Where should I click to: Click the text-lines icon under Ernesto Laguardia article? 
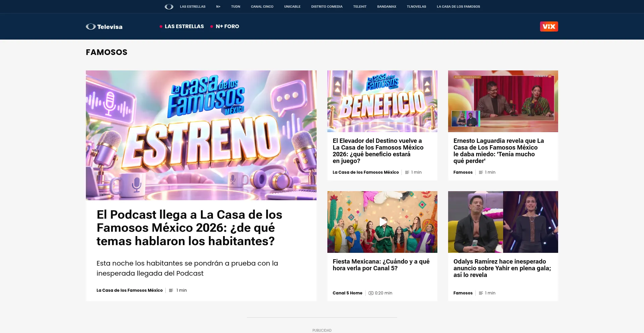pyautogui.click(x=481, y=172)
